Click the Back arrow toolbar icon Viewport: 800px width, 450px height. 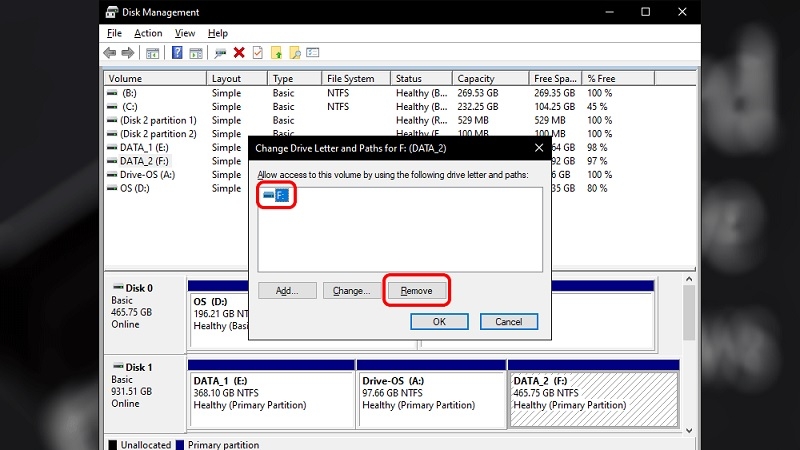point(109,53)
